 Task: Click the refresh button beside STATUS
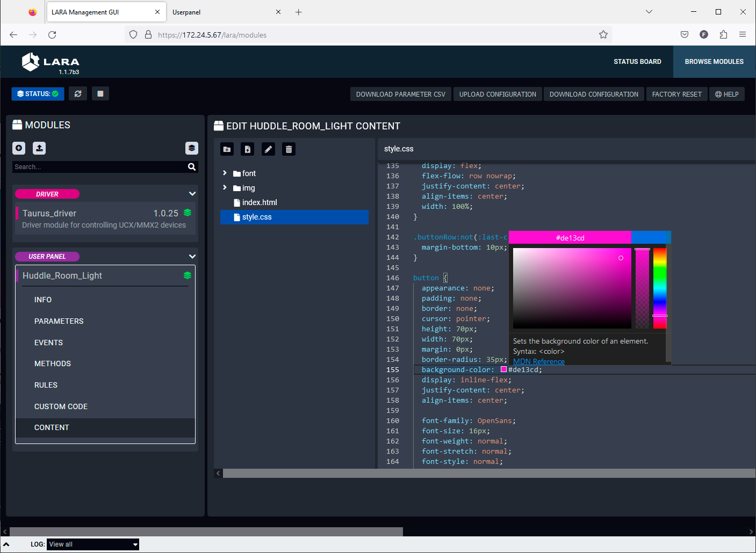point(78,94)
